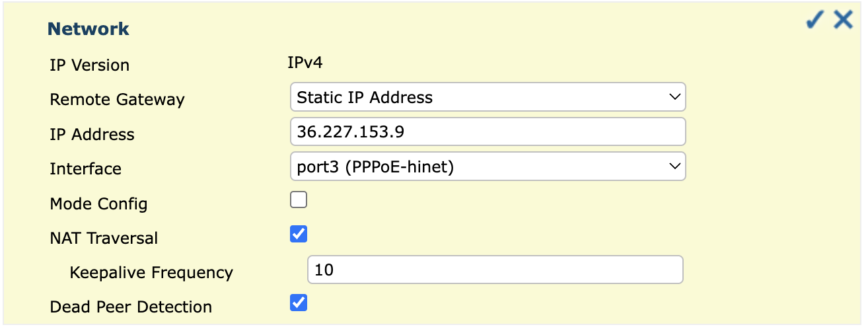
Task: Uncheck the NAT Traversal checkbox
Action: 299,234
